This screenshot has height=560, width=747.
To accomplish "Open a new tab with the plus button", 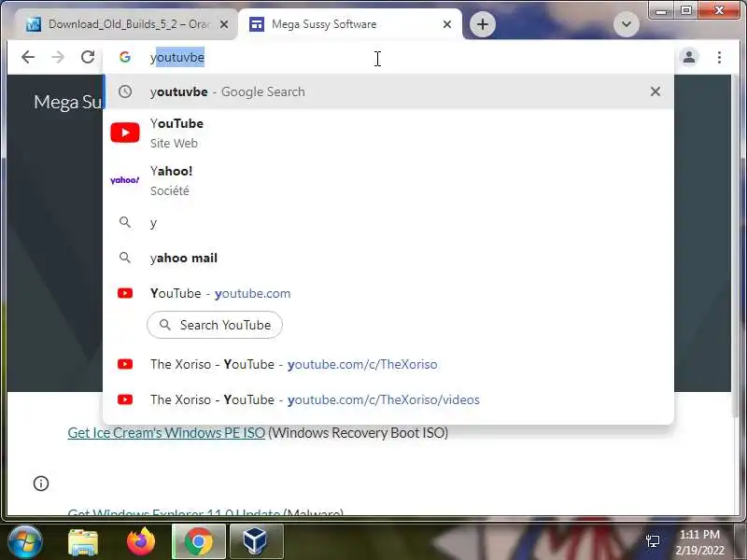I will click(483, 24).
